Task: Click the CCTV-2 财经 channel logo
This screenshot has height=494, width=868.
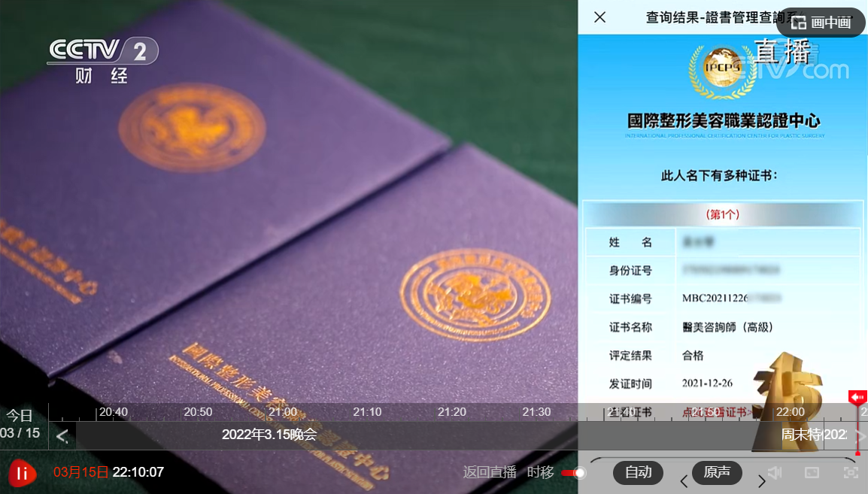Action: point(102,60)
